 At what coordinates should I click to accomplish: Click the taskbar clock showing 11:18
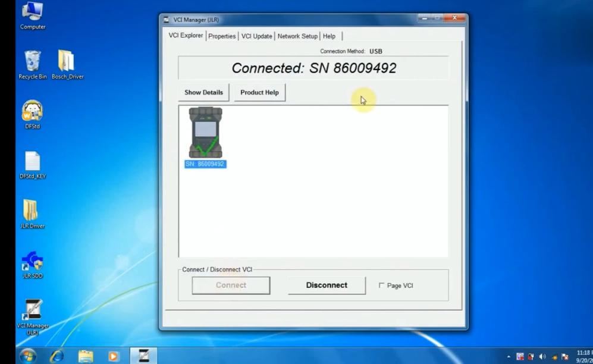coord(585,356)
